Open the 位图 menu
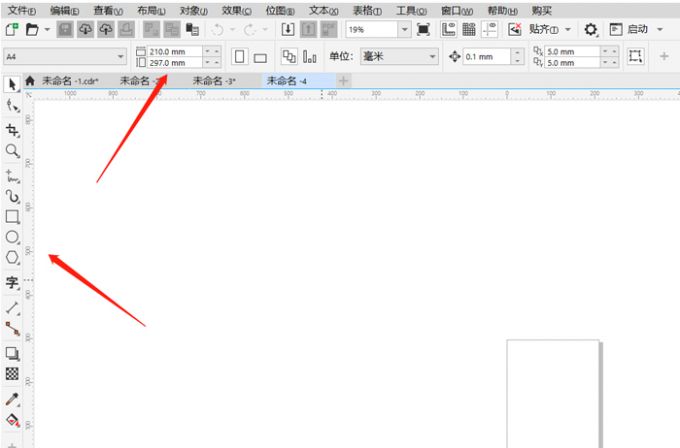Image resolution: width=680 pixels, height=448 pixels. [x=280, y=11]
